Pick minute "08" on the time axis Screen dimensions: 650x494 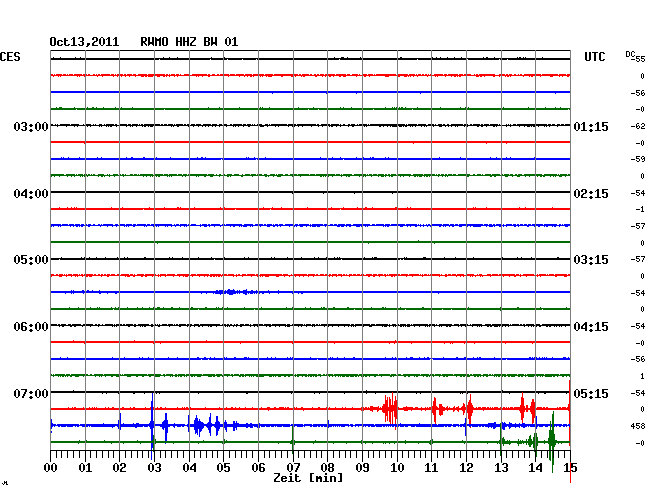click(x=327, y=468)
